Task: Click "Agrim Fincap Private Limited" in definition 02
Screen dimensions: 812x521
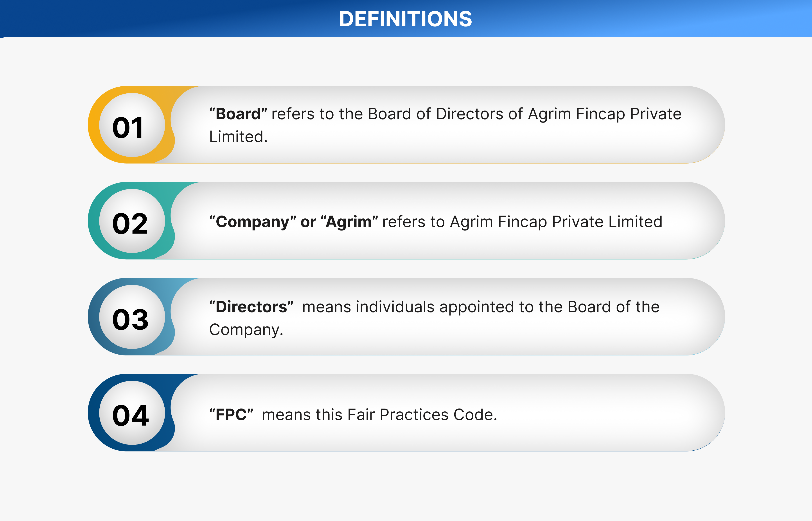Action: tap(556, 222)
